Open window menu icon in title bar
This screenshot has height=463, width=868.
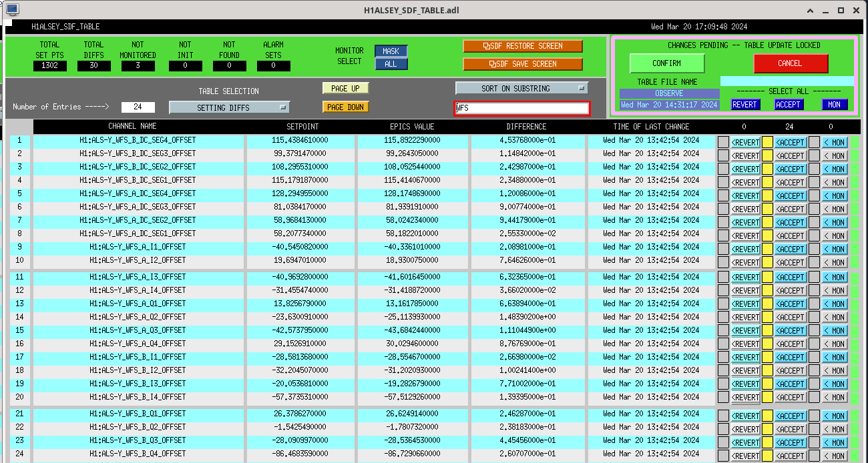(x=13, y=10)
